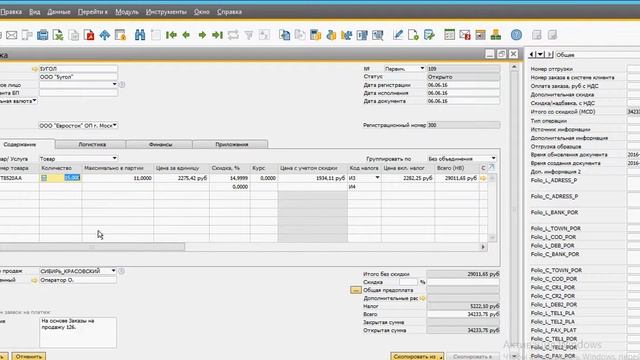Image resolution: width=640 pixels, height=360 pixels.
Task: Click small icon inside Количество cell
Action: (44, 178)
